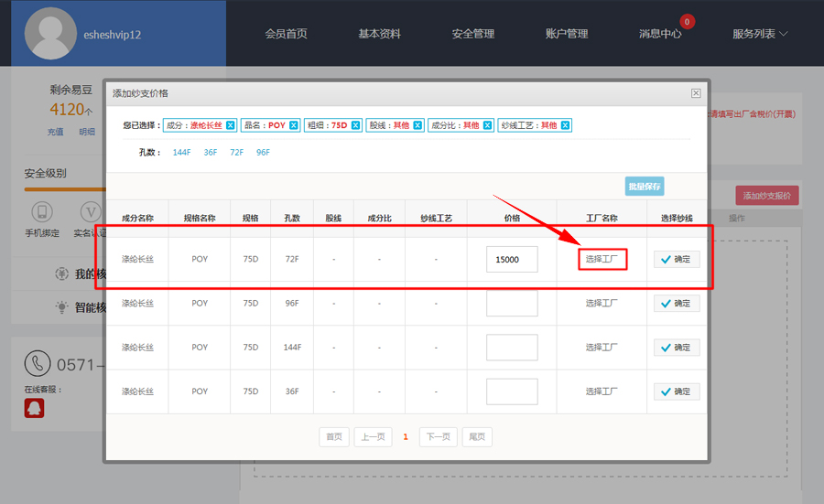
Task: Go to 首页 first page
Action: tap(334, 437)
